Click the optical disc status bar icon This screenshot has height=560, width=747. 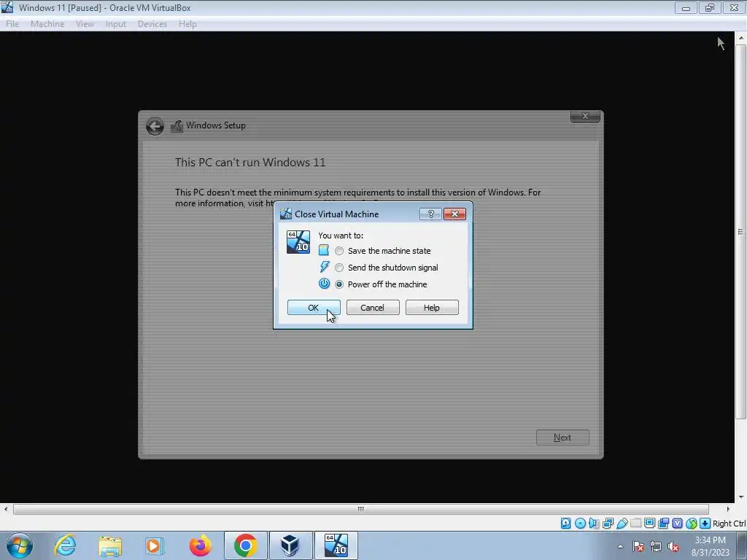click(580, 524)
